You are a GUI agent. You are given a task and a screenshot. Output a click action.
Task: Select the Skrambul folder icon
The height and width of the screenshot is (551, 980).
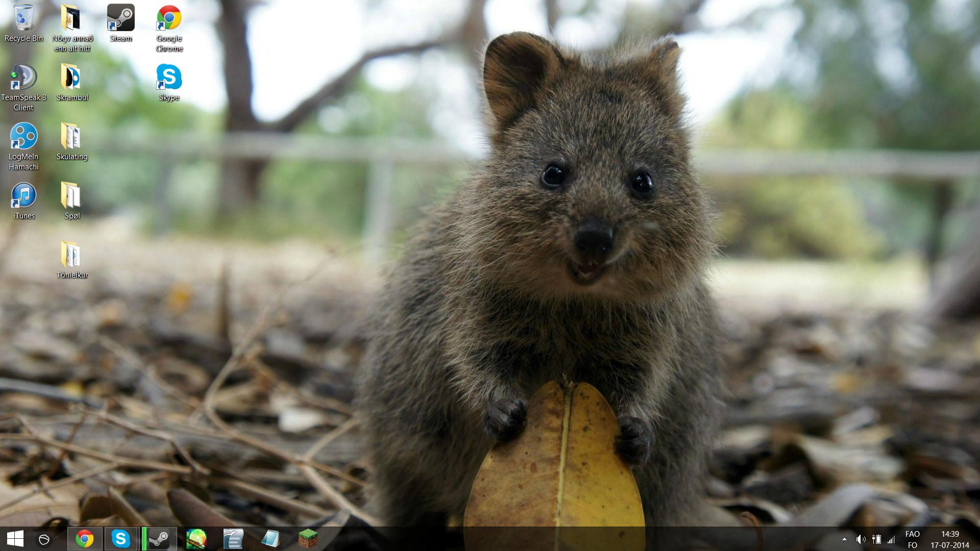[72, 83]
